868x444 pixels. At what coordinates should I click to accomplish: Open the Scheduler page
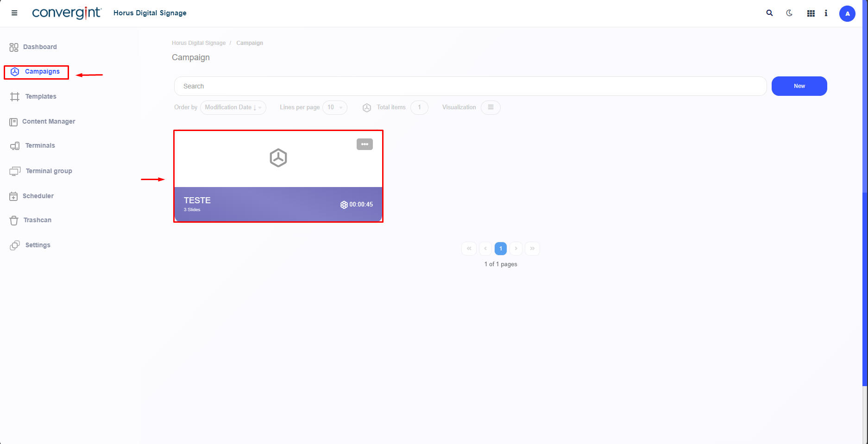click(38, 196)
